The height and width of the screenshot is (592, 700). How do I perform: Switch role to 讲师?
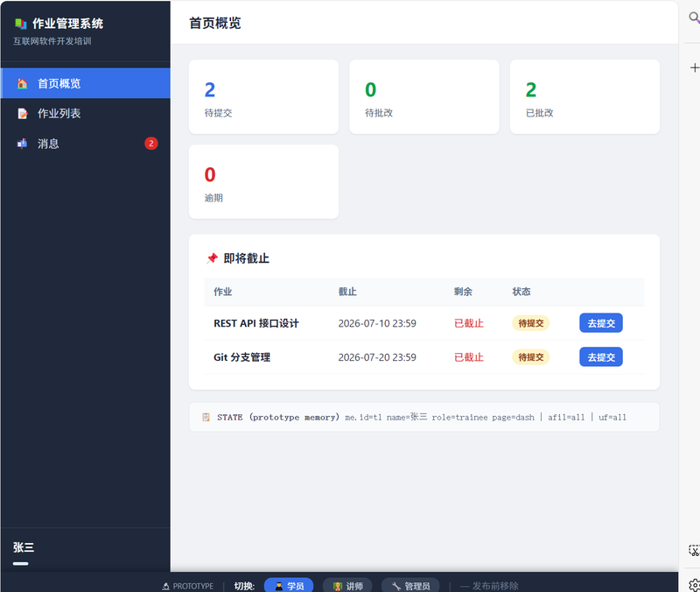pyautogui.click(x=347, y=585)
